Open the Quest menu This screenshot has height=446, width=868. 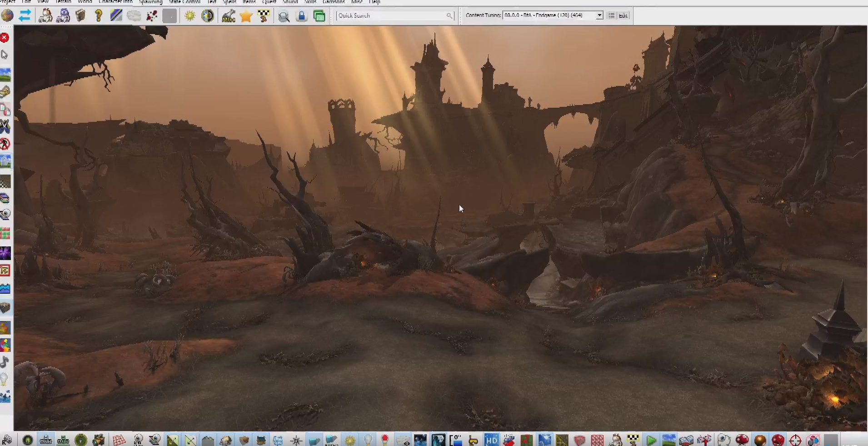pos(269,2)
